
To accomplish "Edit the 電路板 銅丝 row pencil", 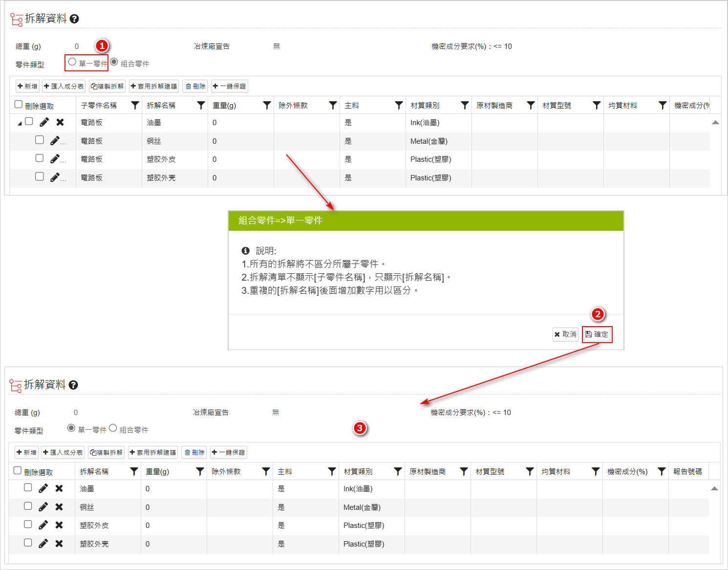I will tap(55, 141).
